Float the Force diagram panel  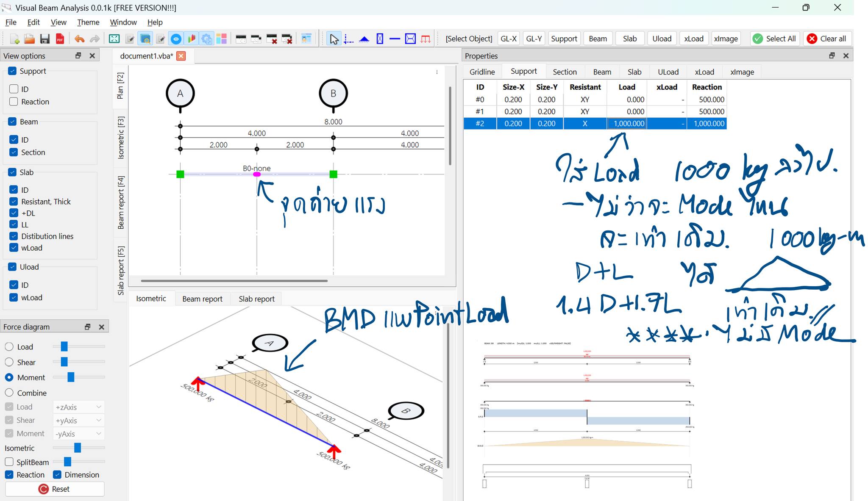pos(87,327)
